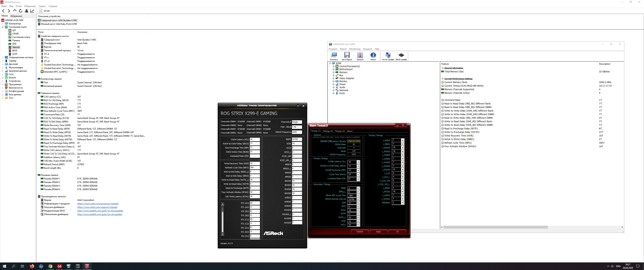Viewport: 644px width, 270px height.
Task: Expand the Memory node in HWiNFO tree
Action: coord(333,72)
